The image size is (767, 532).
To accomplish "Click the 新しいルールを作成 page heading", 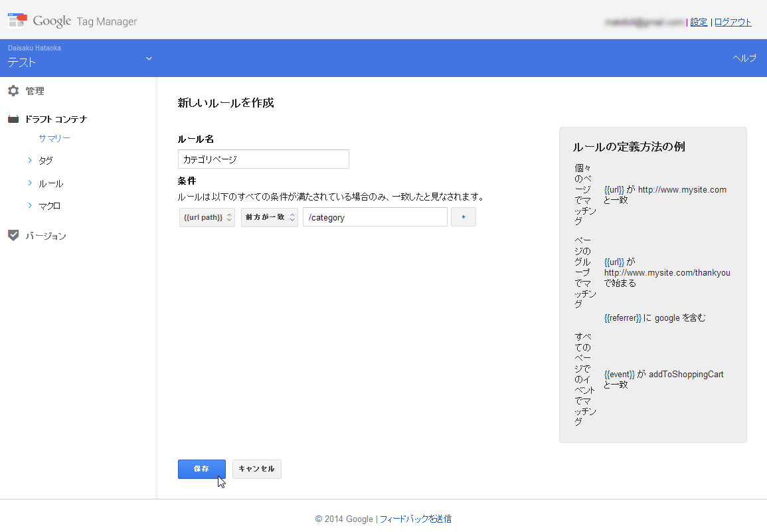I will (x=226, y=103).
